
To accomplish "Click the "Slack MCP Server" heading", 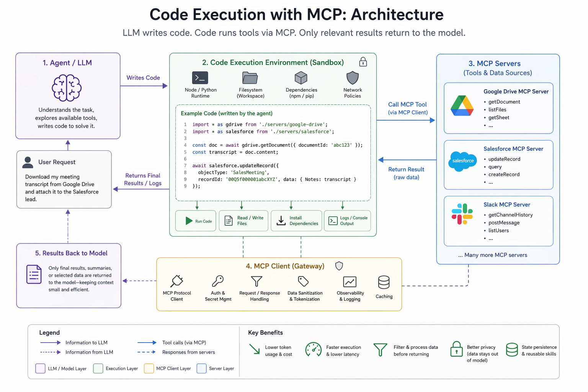I will point(507,205).
